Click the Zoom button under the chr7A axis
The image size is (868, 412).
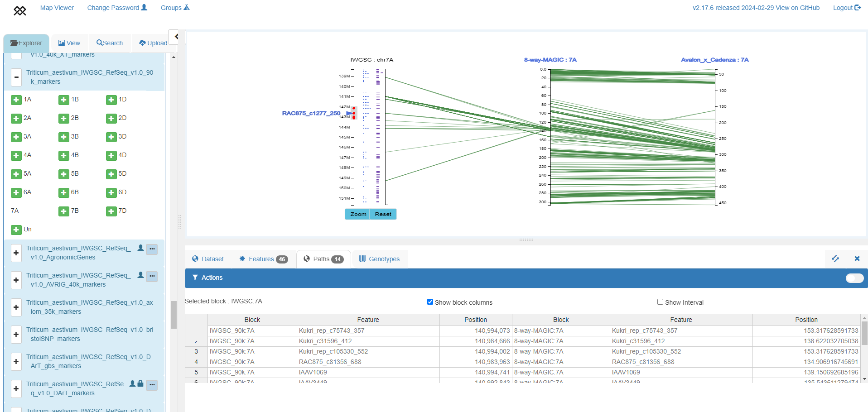click(x=357, y=214)
